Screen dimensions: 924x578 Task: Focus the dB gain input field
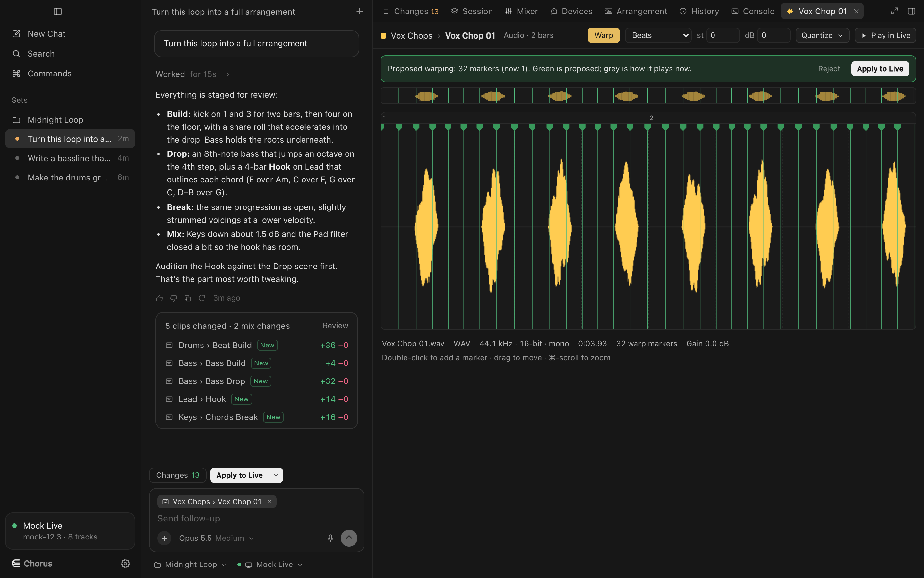[774, 35]
